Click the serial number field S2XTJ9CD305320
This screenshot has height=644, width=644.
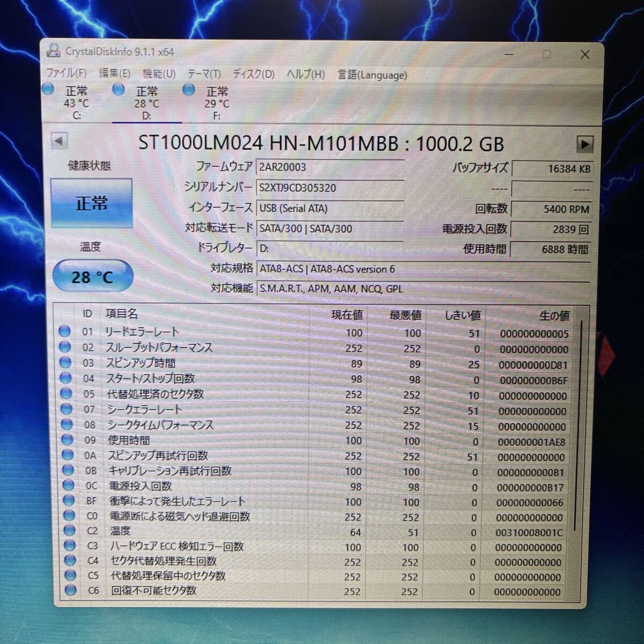tap(330, 188)
